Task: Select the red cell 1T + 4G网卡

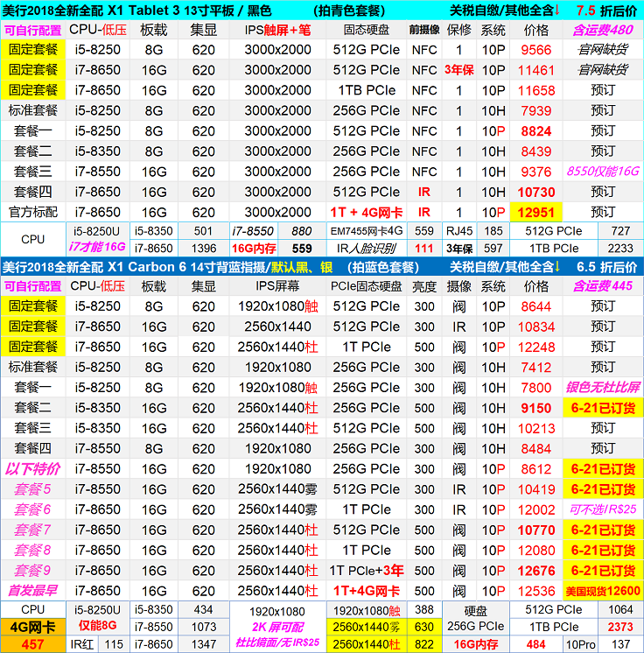Action: click(367, 213)
